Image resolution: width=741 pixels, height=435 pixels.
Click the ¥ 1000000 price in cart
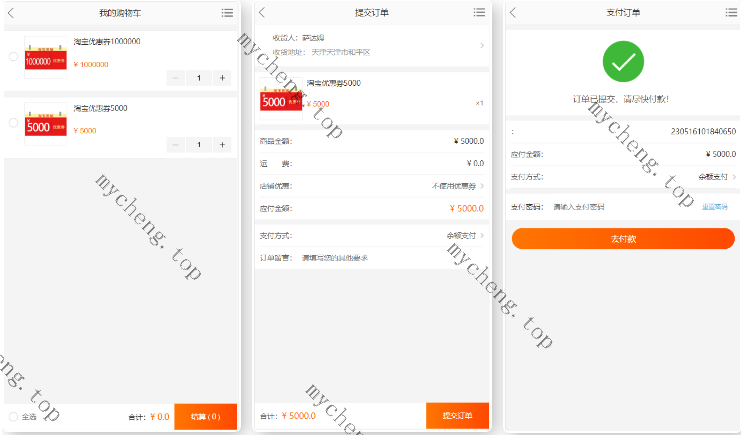click(91, 64)
